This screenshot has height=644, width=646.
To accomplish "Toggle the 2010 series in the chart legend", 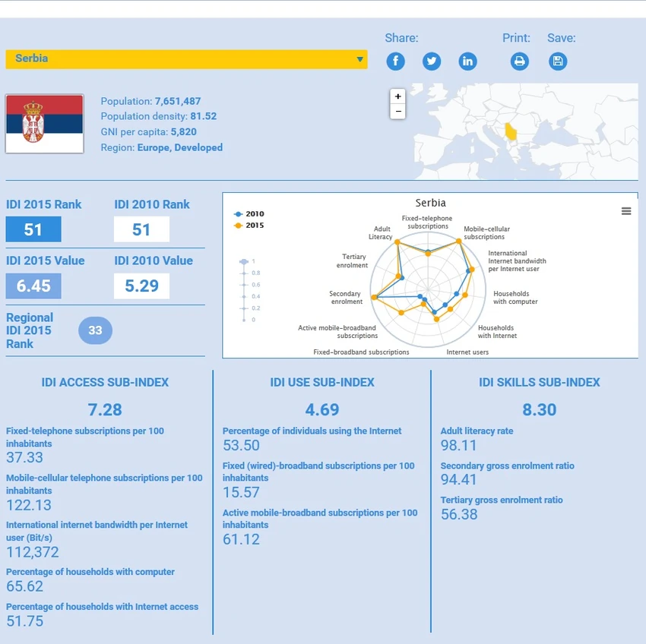I will click(249, 213).
